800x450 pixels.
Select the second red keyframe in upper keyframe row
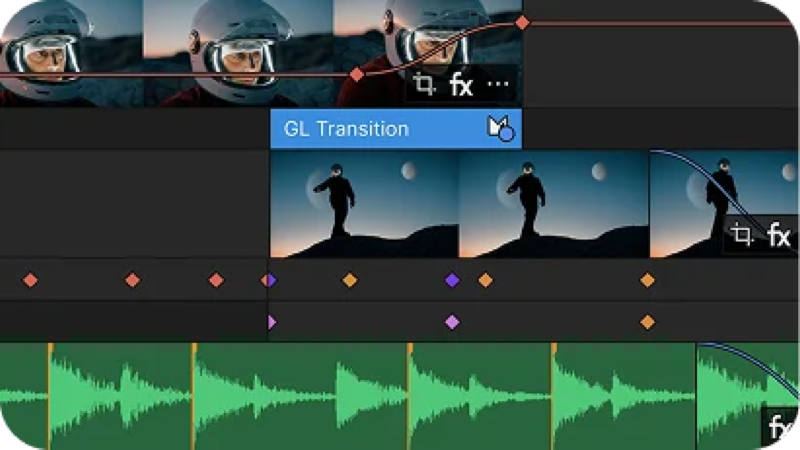pos(133,280)
